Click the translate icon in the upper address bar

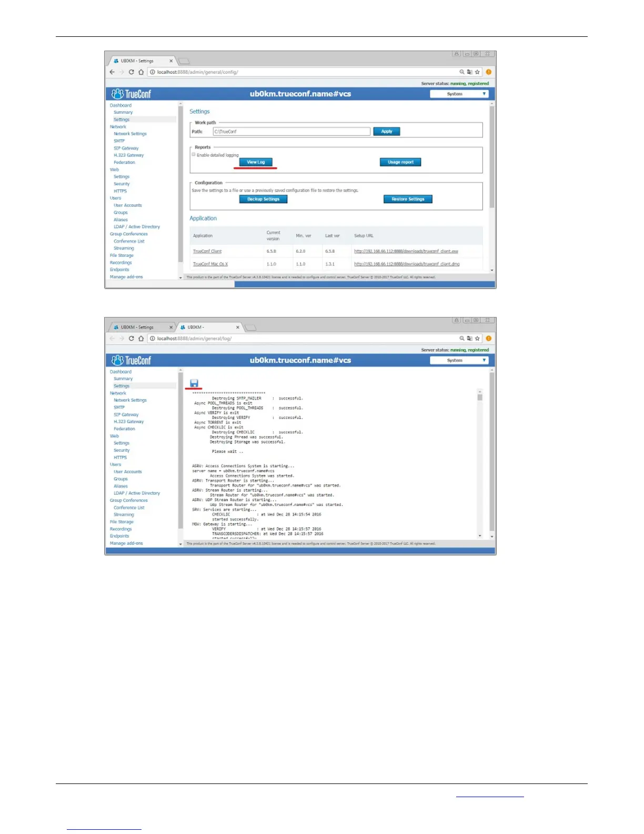click(469, 72)
